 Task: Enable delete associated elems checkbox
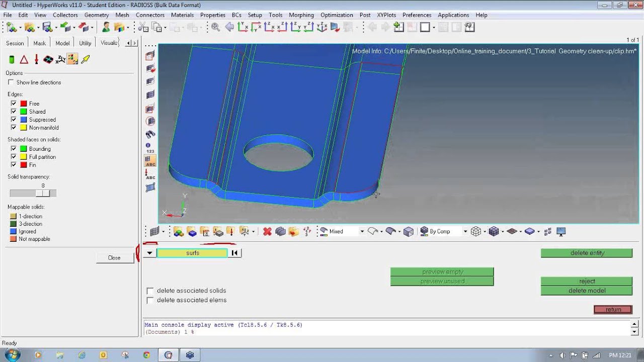[x=150, y=300]
